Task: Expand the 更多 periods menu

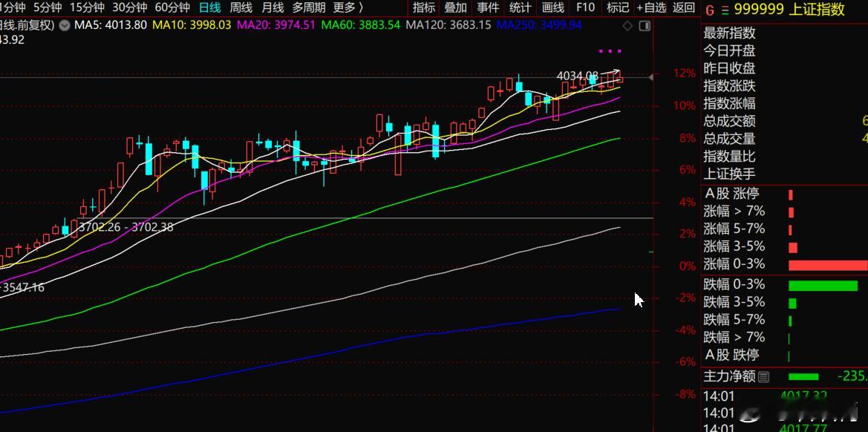Action: 349,7
